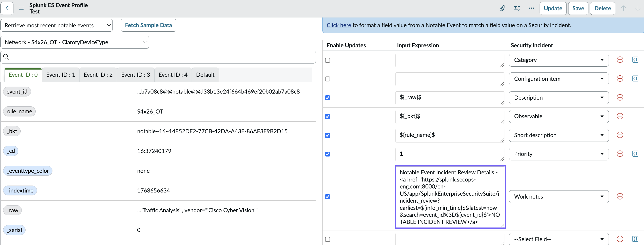Open the paperclip attachments icon
Viewport: 644px width, 245px height.
click(502, 8)
